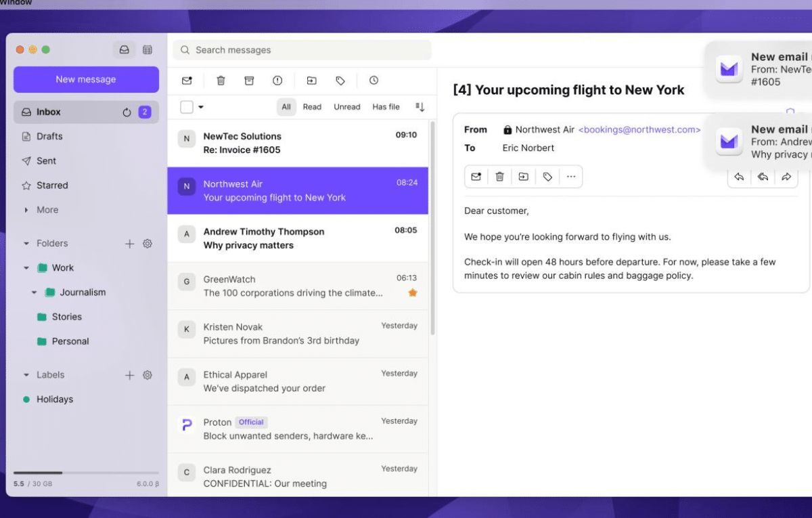Collapse the Work folder tree
812x518 pixels.
(26, 268)
